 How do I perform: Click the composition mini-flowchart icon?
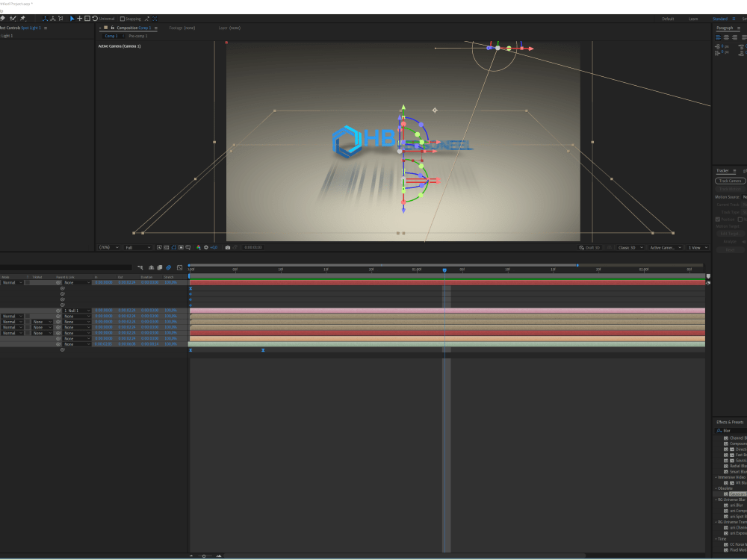click(140, 267)
